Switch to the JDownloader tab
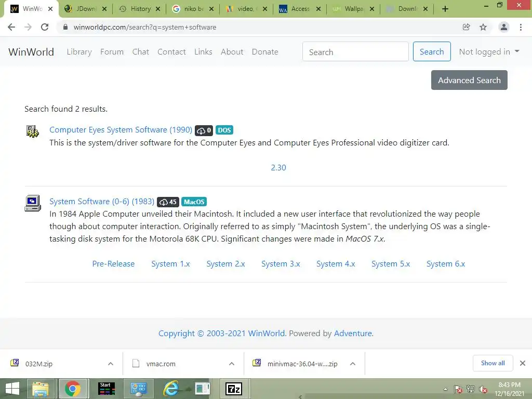 pos(85,9)
